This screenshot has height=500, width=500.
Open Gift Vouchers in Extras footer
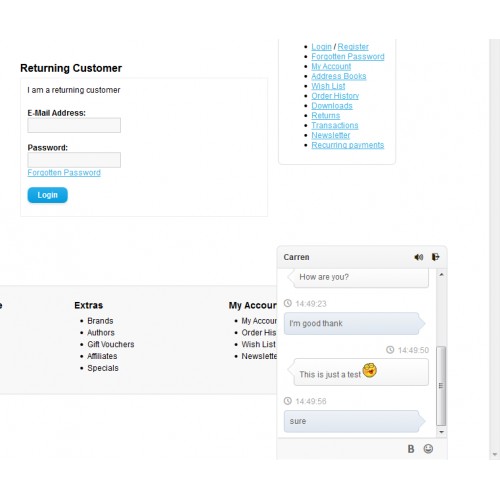(111, 344)
